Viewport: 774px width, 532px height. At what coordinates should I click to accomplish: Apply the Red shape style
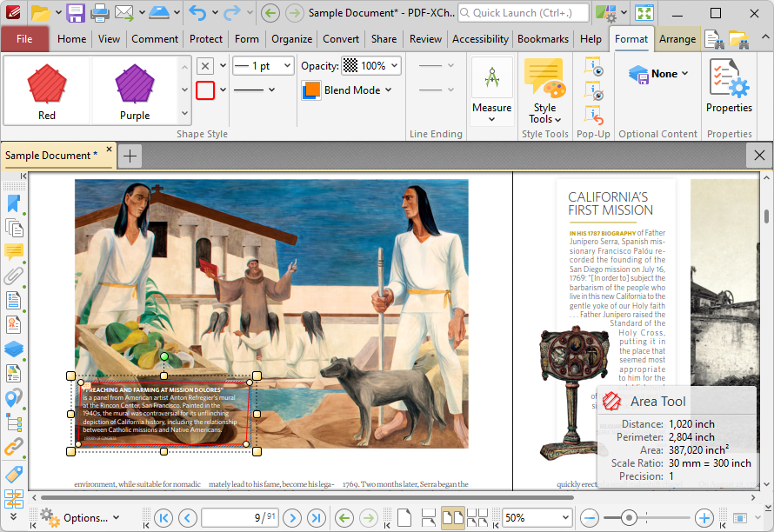[x=47, y=90]
